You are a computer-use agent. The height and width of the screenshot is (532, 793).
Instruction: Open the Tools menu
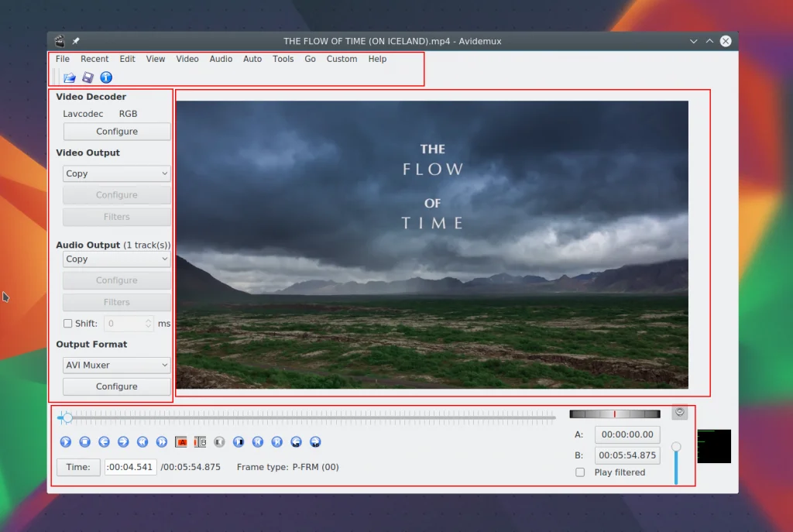pos(283,59)
